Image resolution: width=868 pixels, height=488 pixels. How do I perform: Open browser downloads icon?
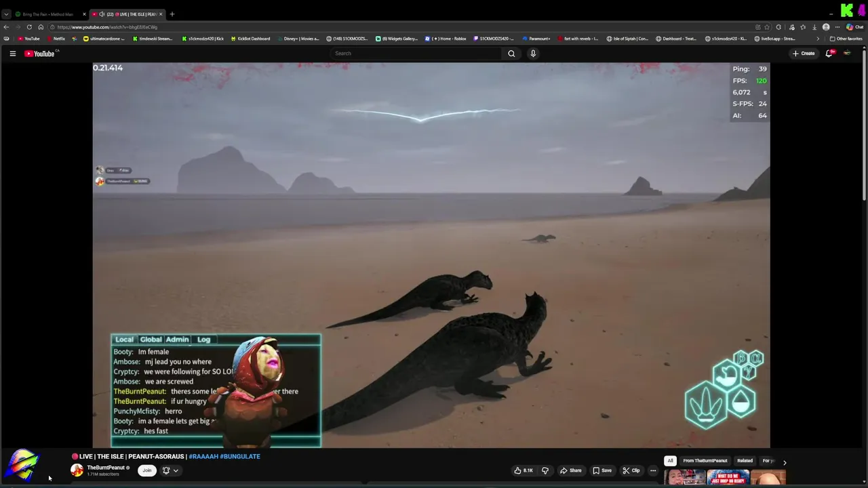pyautogui.click(x=814, y=27)
